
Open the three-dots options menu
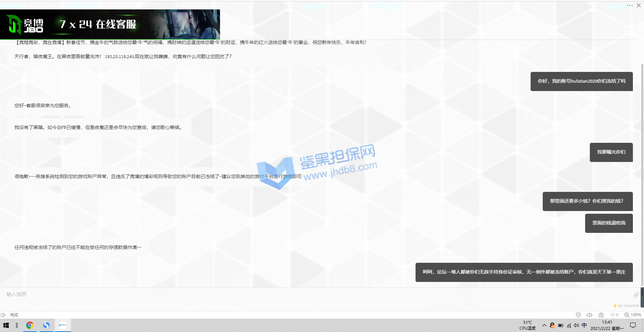click(630, 5)
